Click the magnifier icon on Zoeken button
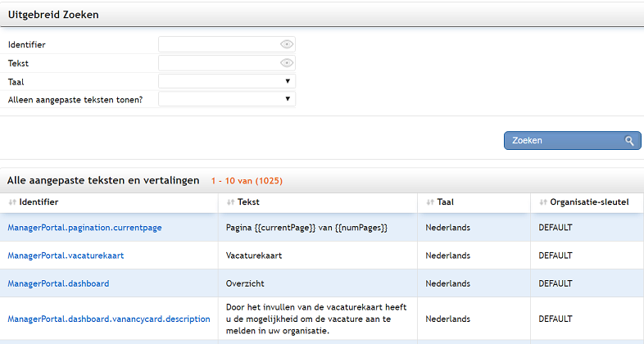The image size is (644, 344). pyautogui.click(x=629, y=141)
